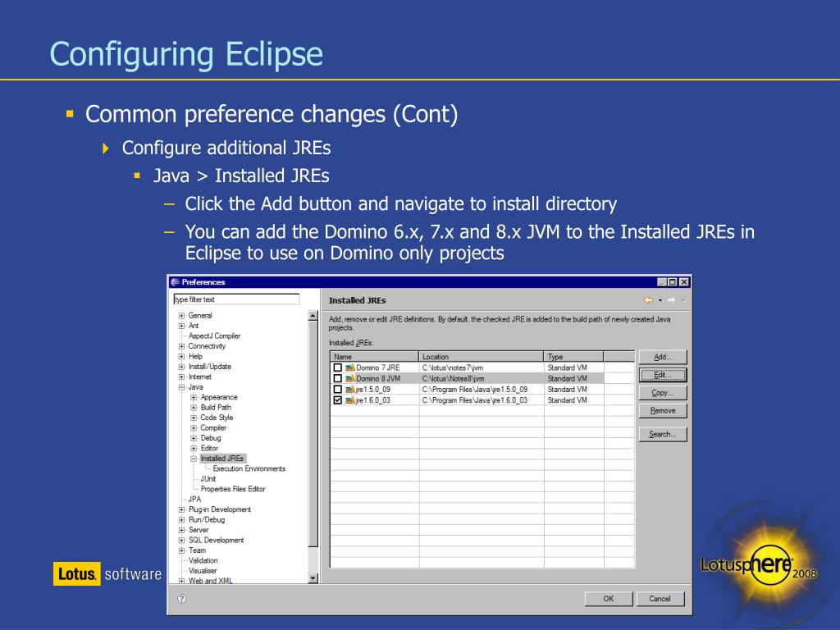This screenshot has height=630, width=840.
Task: Click the Add... button
Action: coord(663,357)
